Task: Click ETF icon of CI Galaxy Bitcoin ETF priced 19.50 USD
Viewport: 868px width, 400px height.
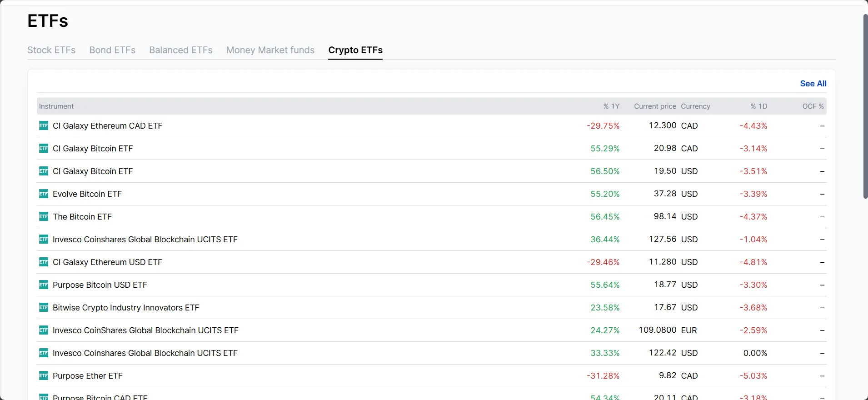Action: click(x=44, y=171)
